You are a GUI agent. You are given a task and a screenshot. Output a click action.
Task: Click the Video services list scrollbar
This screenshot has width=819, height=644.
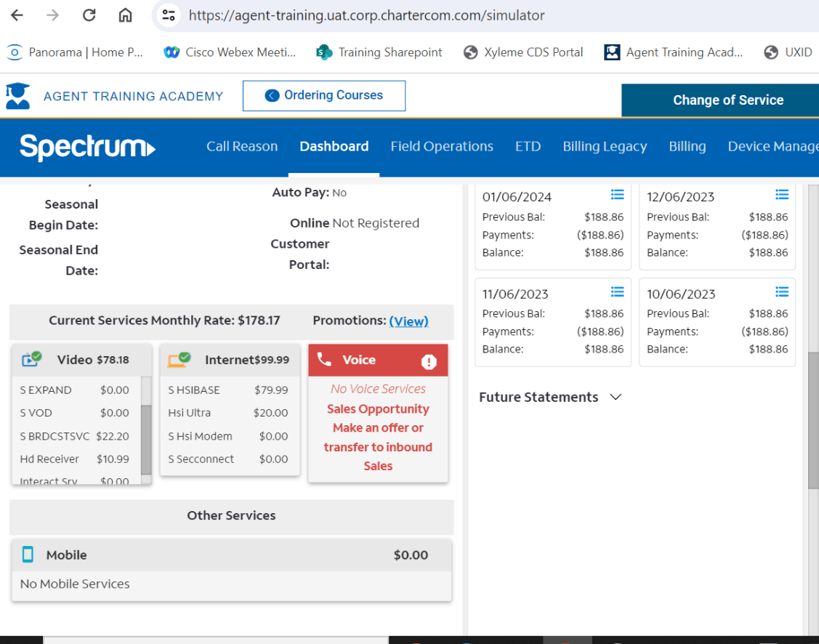coord(146,436)
